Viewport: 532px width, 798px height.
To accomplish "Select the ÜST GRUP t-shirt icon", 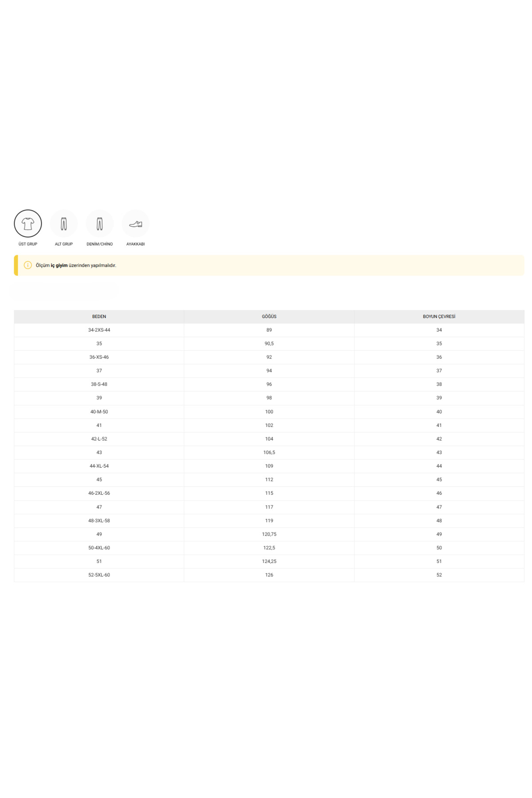I will coord(28,224).
